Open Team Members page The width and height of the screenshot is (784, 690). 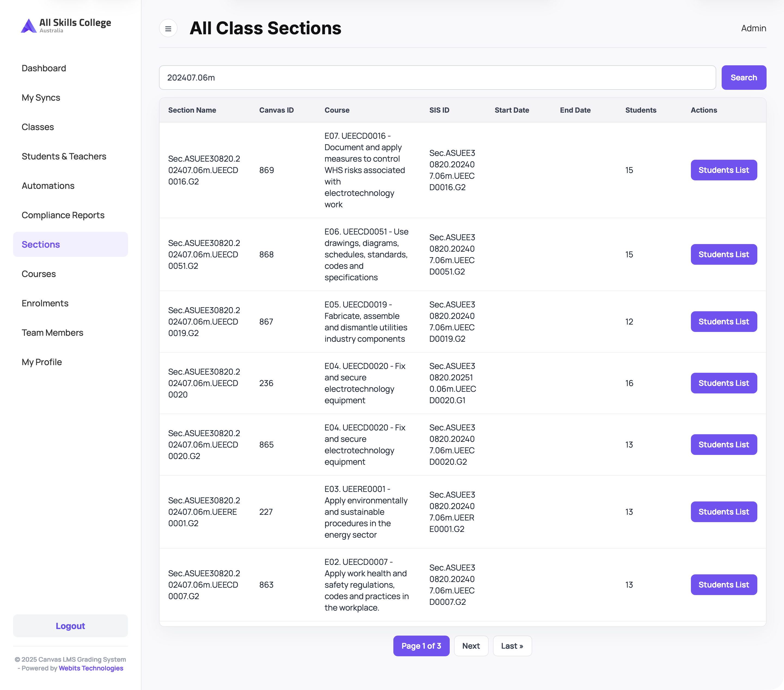52,333
